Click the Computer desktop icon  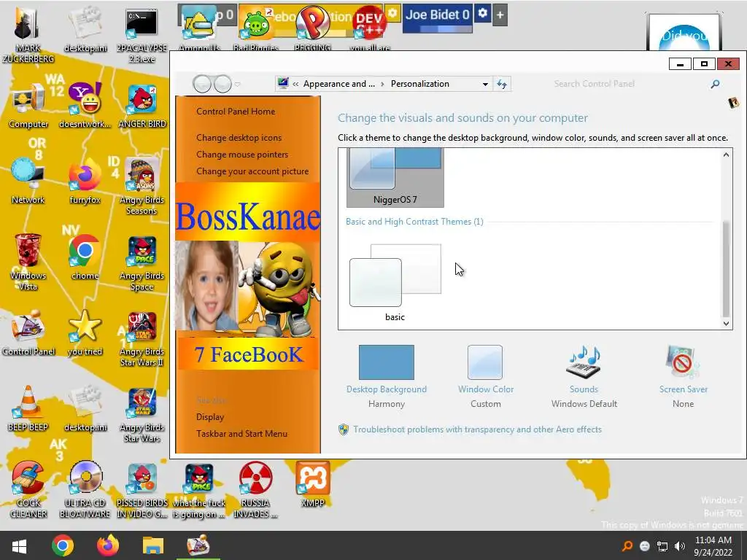[28, 105]
